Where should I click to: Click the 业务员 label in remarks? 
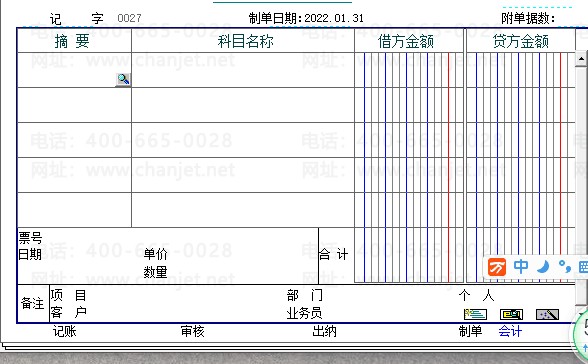pos(304,313)
